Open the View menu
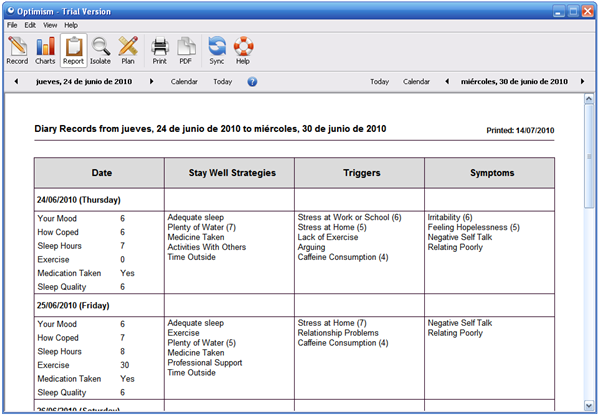 point(50,25)
